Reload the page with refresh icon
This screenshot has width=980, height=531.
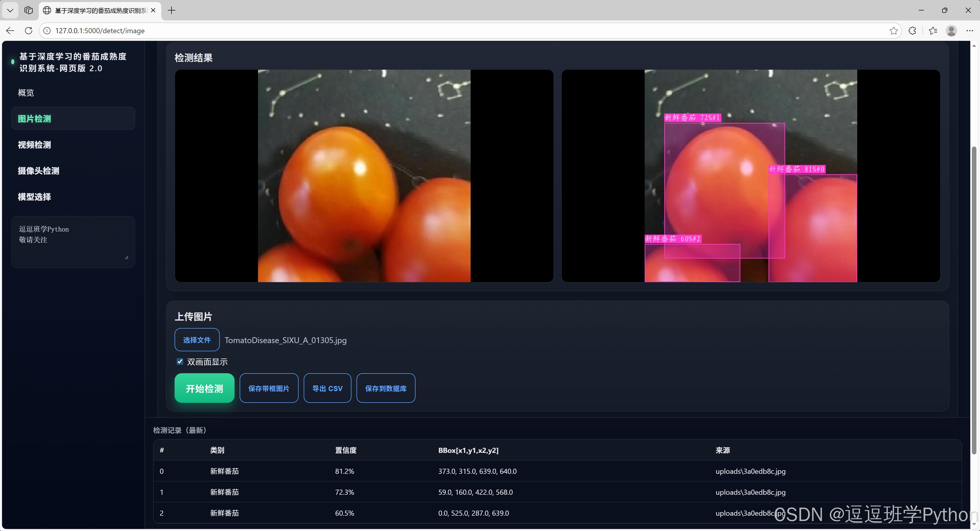pyautogui.click(x=29, y=30)
